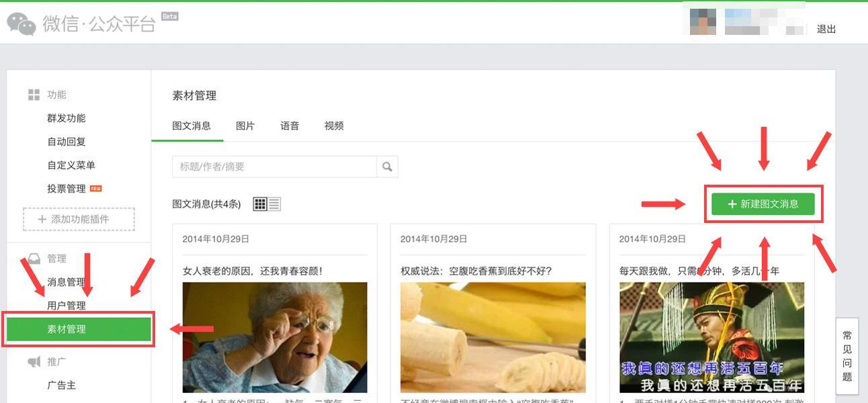868x403 pixels.
Task: Click the 管理 inbox icon
Action: 34,259
